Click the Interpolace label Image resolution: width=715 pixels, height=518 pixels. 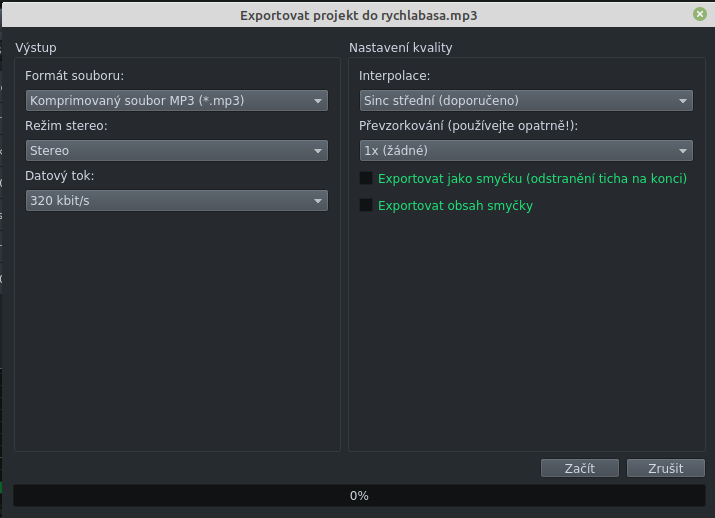395,76
